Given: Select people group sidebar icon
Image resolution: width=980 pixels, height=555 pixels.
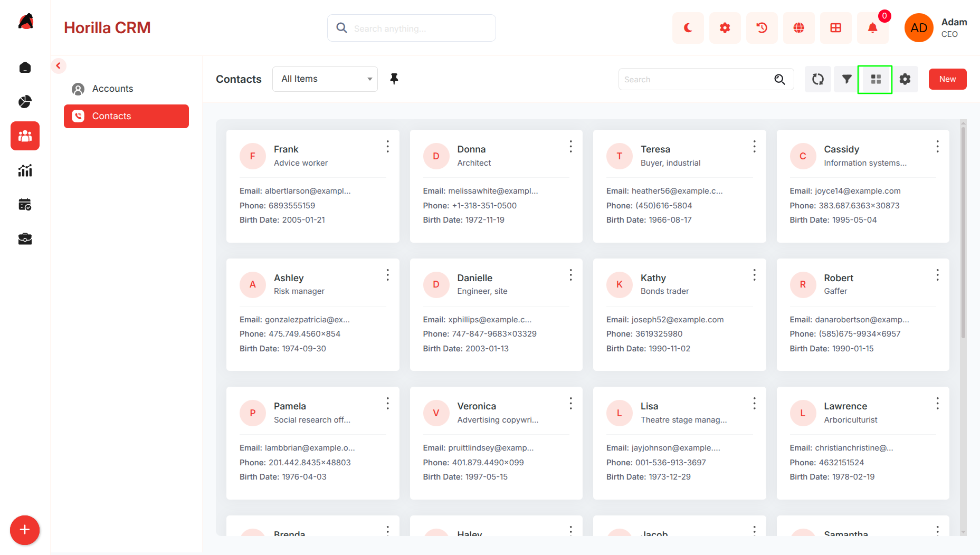Looking at the screenshot, I should 25,136.
